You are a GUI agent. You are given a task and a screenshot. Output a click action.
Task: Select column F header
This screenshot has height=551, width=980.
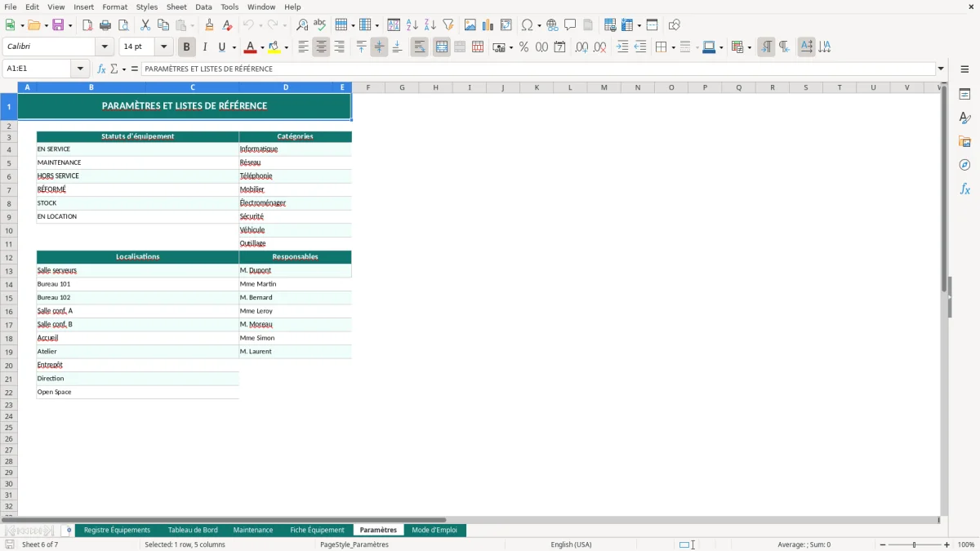click(367, 87)
